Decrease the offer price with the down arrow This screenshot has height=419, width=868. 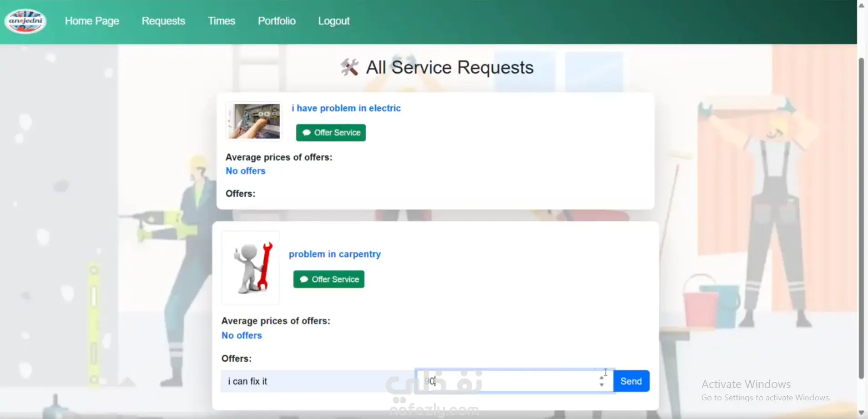[x=602, y=385]
